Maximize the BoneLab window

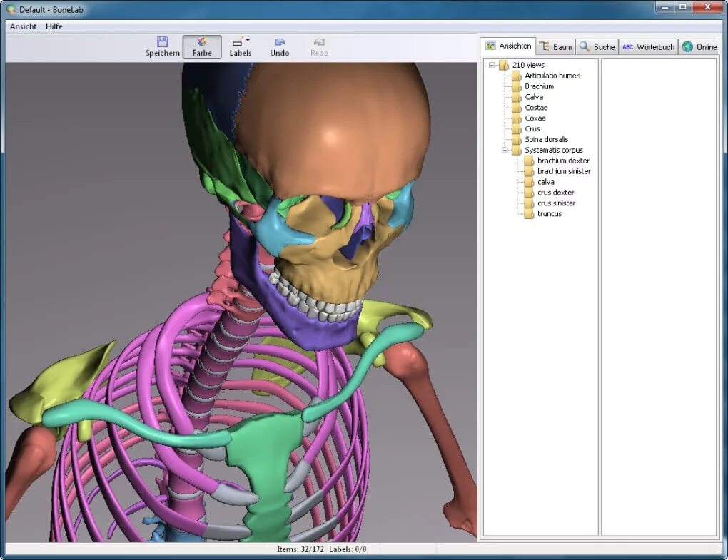[x=683, y=7]
